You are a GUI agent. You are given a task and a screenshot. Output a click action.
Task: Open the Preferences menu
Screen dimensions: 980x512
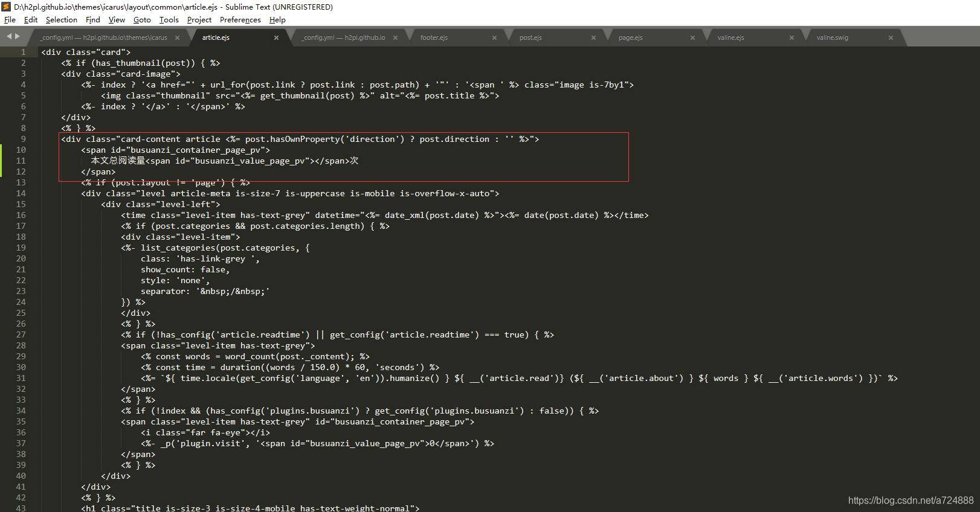(240, 20)
